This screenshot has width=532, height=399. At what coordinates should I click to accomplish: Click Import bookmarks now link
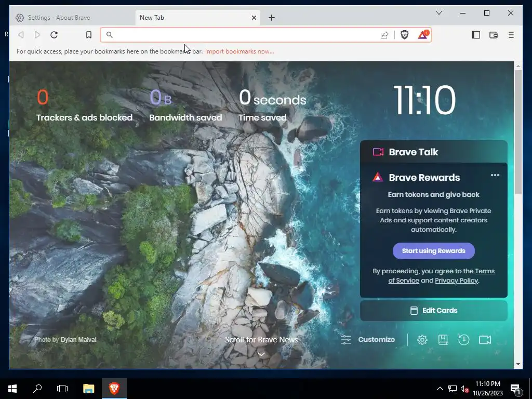[x=240, y=51]
